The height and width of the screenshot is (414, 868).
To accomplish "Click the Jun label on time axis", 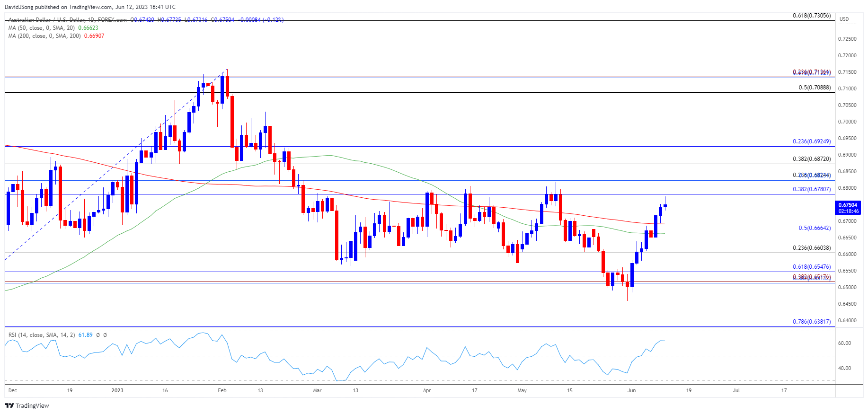I will 631,390.
